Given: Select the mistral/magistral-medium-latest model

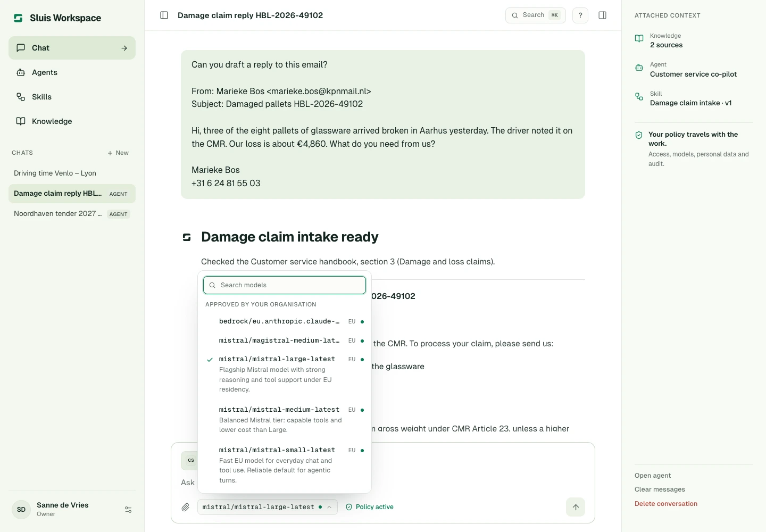Looking at the screenshot, I should (285, 340).
